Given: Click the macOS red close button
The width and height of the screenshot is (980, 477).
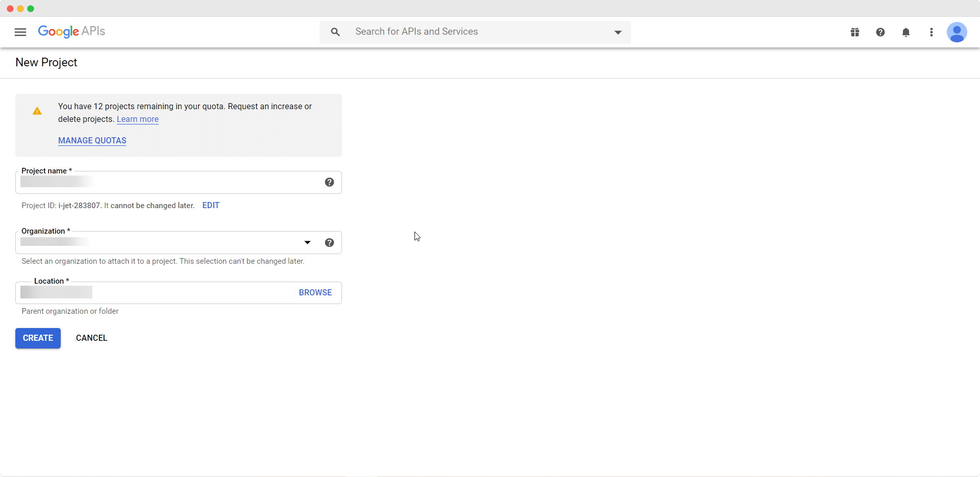Looking at the screenshot, I should click(x=10, y=9).
